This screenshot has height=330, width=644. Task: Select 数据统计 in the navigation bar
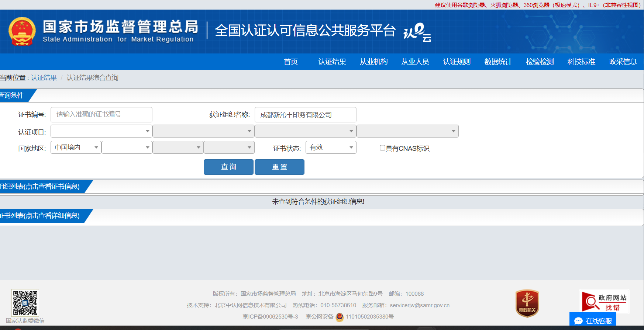pyautogui.click(x=498, y=62)
